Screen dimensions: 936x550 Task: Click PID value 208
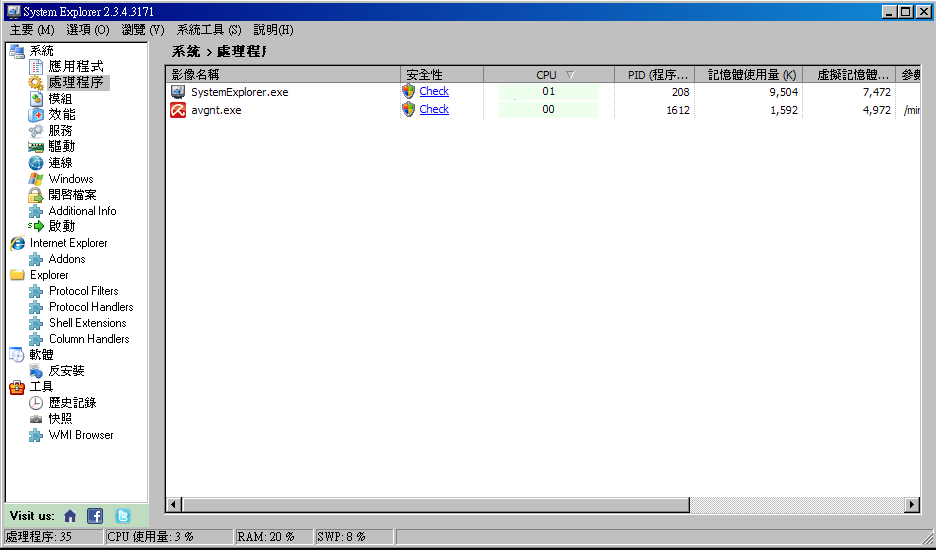click(x=681, y=92)
